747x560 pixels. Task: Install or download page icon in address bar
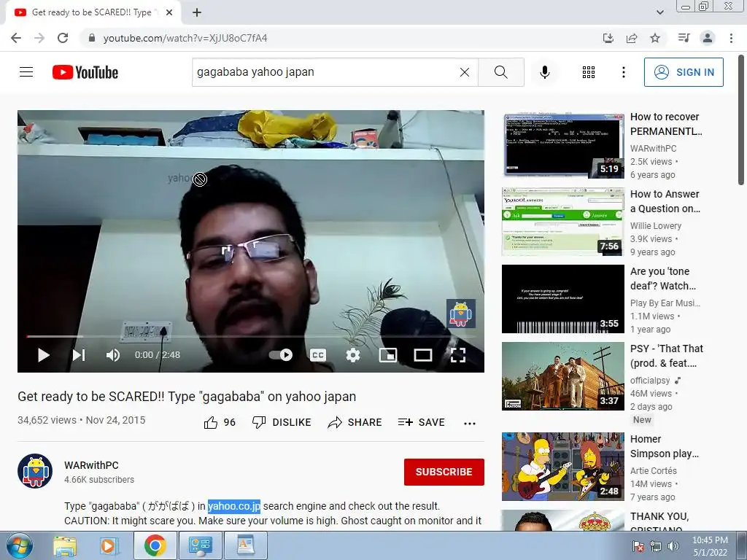coord(608,38)
